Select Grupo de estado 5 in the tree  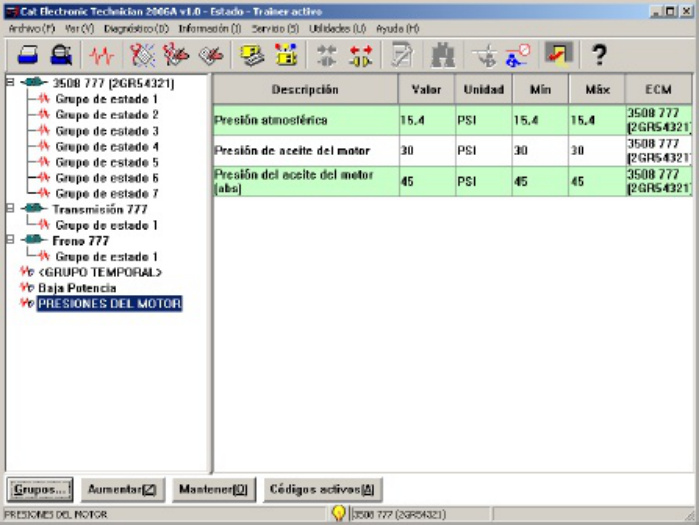[x=107, y=162]
